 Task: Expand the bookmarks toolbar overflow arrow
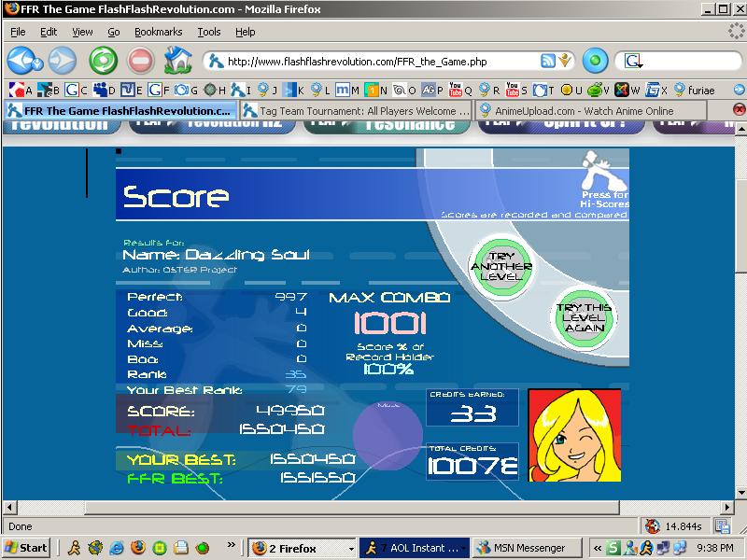pos(739,90)
